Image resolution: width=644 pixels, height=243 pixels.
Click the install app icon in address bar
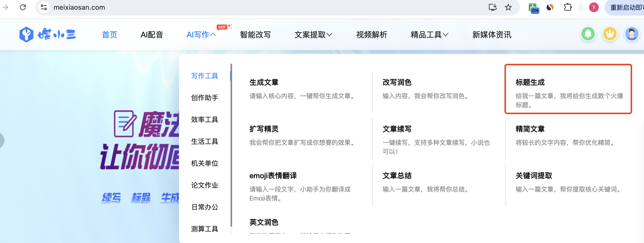[x=492, y=7]
